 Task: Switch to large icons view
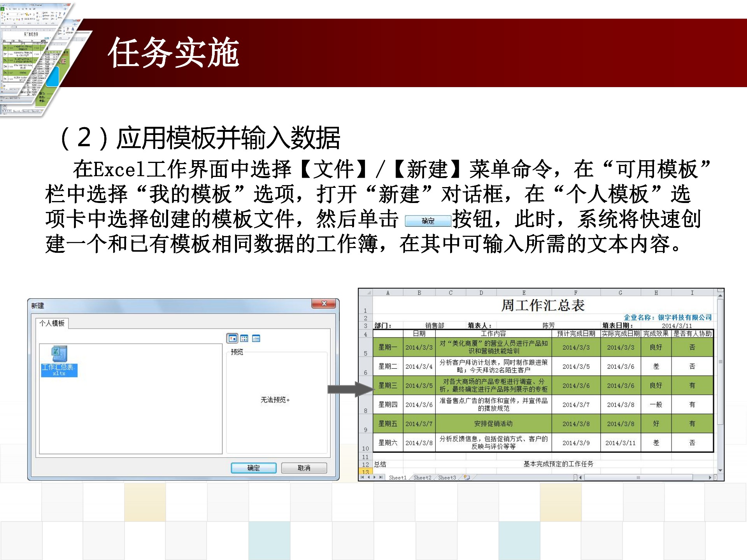coord(232,338)
